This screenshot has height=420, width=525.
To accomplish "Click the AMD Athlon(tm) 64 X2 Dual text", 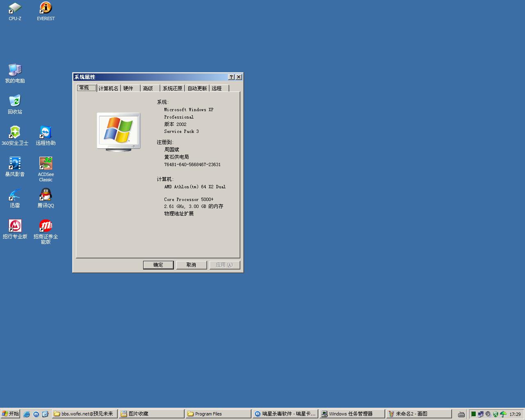I will (x=195, y=187).
